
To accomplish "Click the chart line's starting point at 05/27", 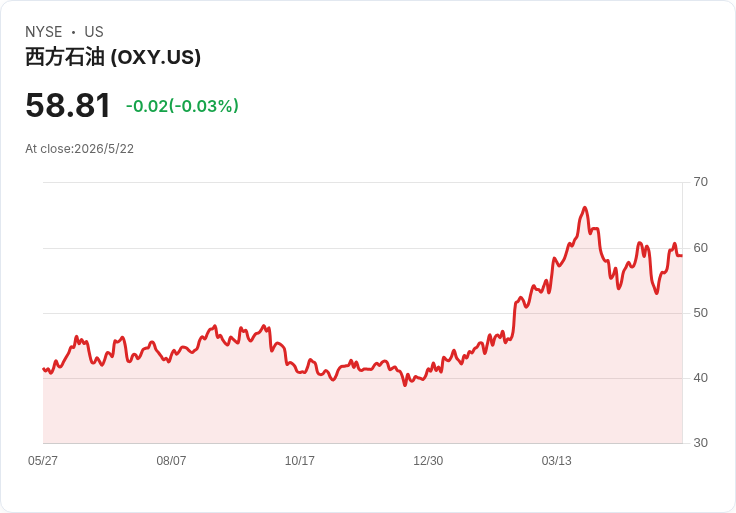I will 44,369.
